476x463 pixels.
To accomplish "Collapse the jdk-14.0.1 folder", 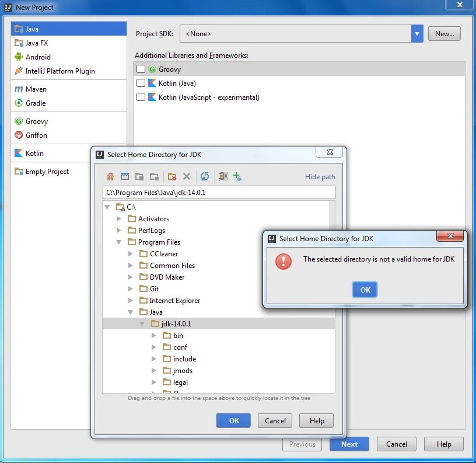I will click(x=142, y=324).
